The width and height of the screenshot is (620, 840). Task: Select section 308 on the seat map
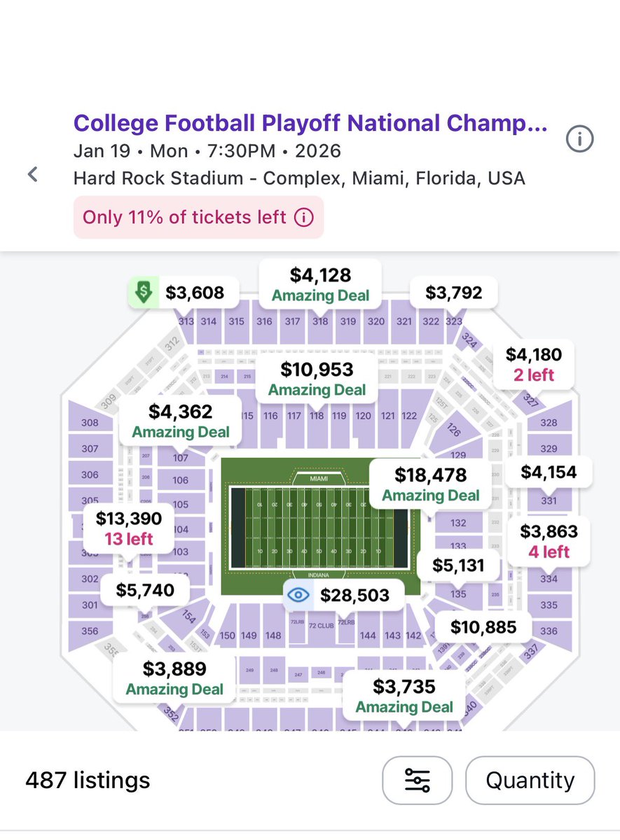(90, 423)
